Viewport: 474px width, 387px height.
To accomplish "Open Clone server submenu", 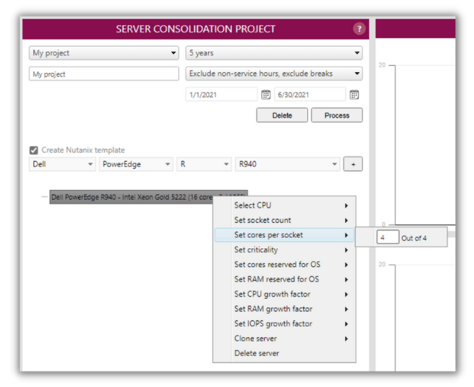I will tap(284, 339).
